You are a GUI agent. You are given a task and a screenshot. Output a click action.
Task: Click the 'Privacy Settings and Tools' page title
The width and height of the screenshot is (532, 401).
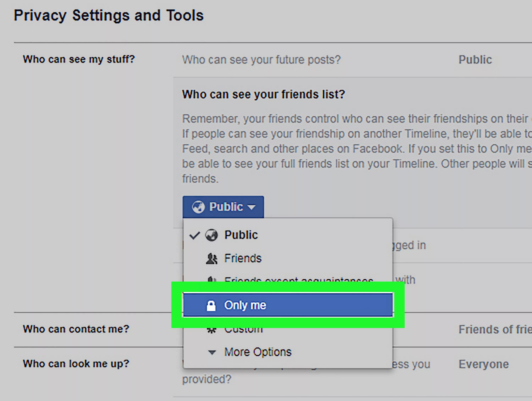(109, 16)
